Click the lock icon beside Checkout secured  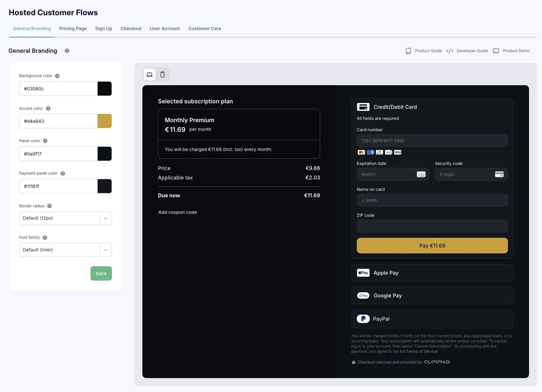pos(354,362)
